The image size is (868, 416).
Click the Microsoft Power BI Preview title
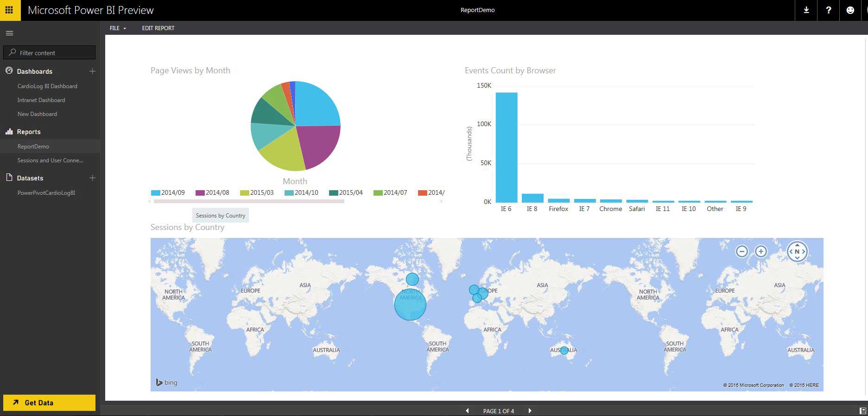pyautogui.click(x=91, y=10)
